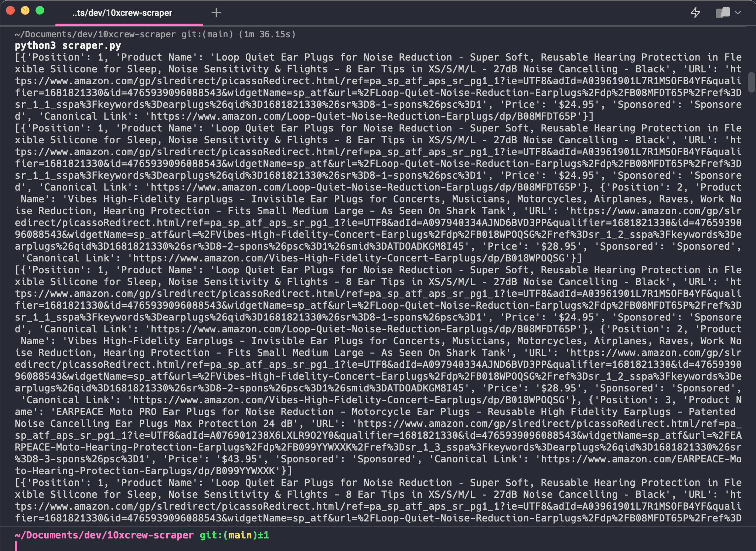Viewport: 756px width, 551px height.
Task: Click the python3 scraper.py command text
Action: (68, 46)
